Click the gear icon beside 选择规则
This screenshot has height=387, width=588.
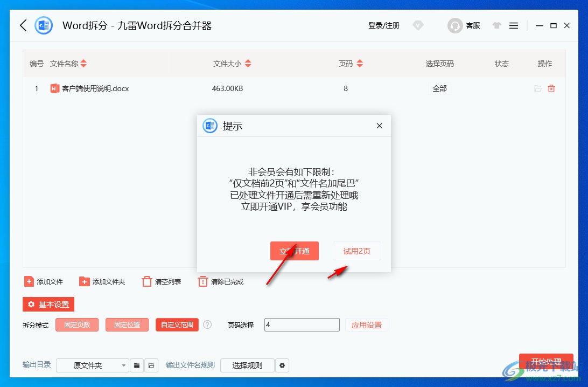coord(282,365)
